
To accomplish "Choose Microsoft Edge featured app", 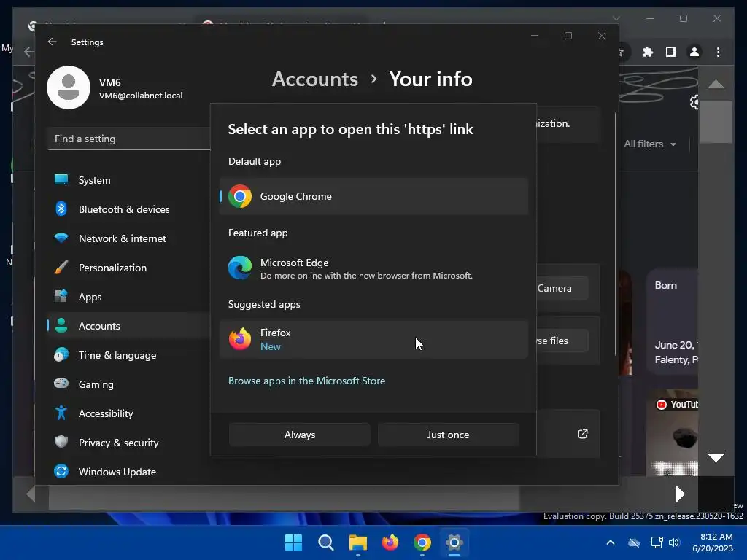I will [x=373, y=268].
